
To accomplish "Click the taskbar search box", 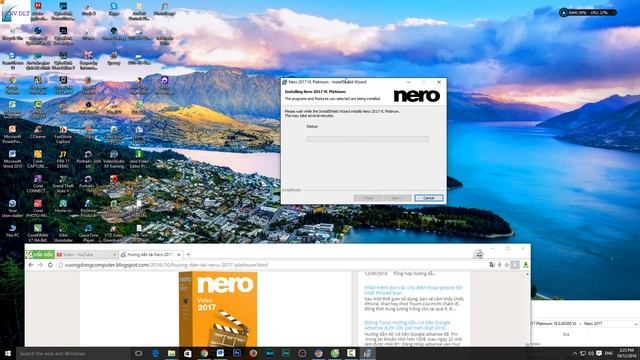I will click(x=73, y=353).
